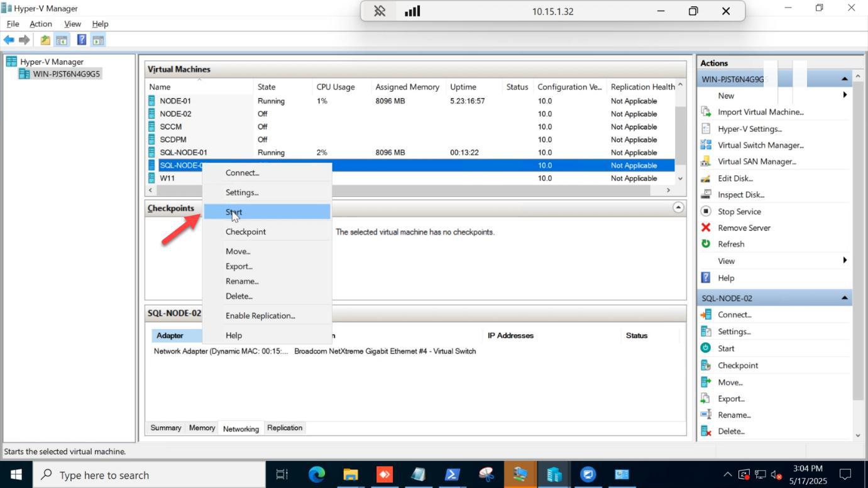Open Microsoft Edge from taskbar

point(317,475)
